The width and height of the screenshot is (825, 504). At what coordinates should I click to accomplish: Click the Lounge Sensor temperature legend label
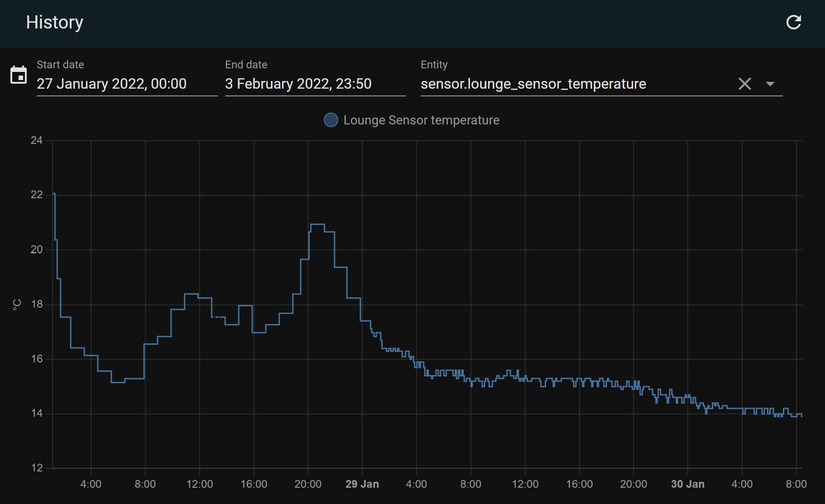click(x=421, y=120)
